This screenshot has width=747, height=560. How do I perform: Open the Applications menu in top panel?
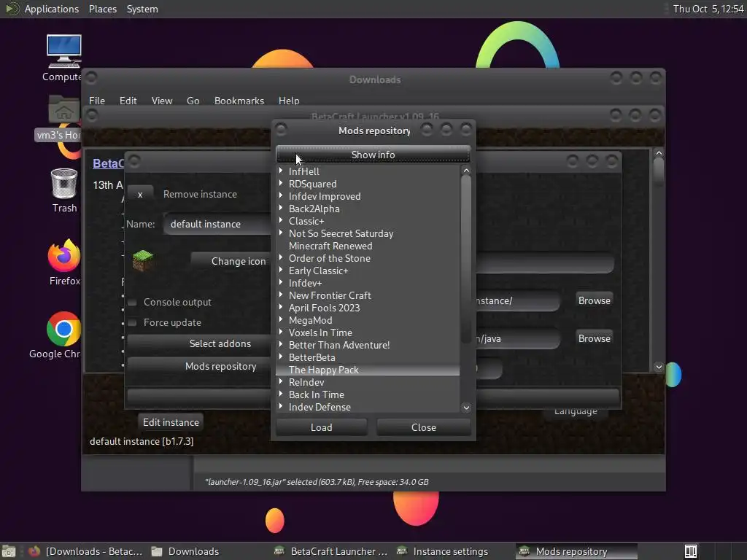coord(52,9)
